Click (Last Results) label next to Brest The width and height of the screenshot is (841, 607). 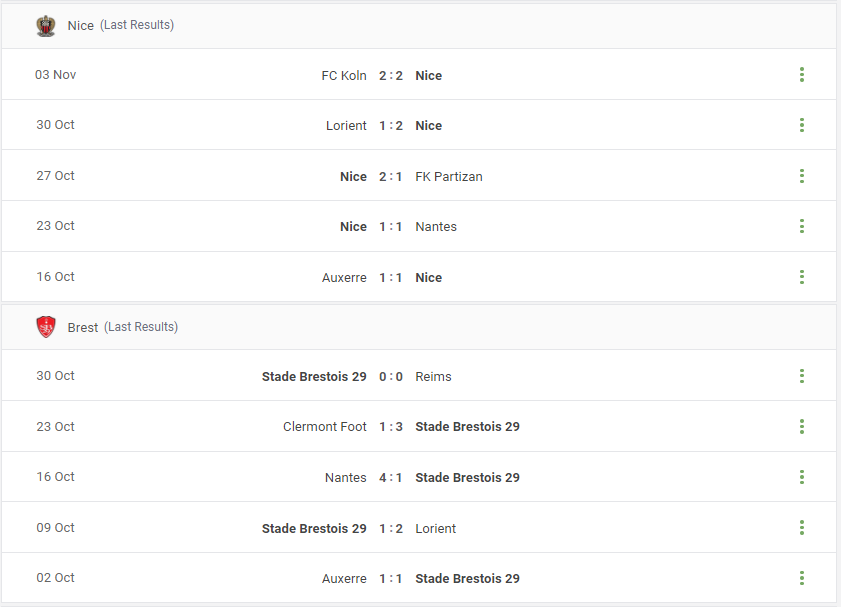point(141,327)
